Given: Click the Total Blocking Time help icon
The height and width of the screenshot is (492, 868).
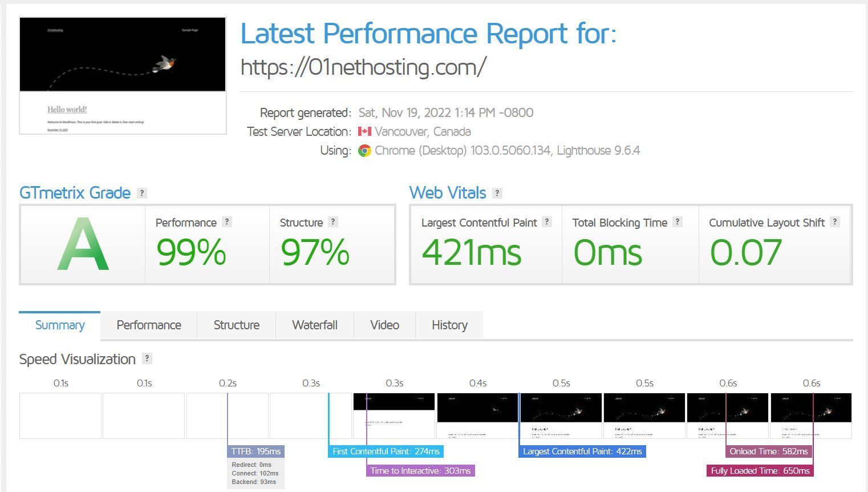Looking at the screenshot, I should [678, 221].
